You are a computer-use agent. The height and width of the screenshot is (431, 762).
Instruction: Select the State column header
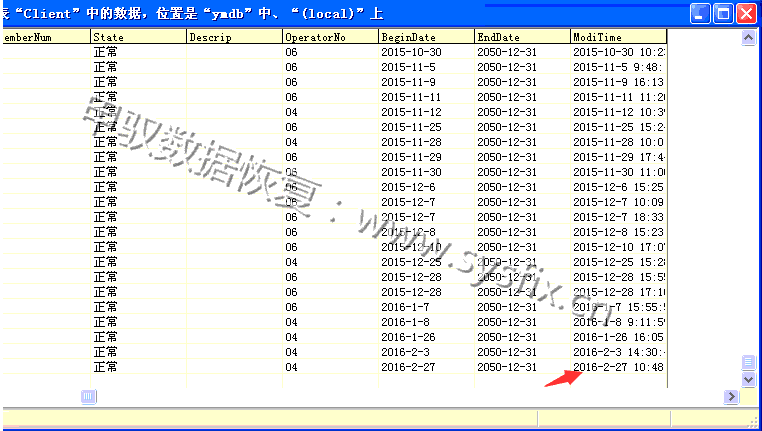pyautogui.click(x=139, y=37)
